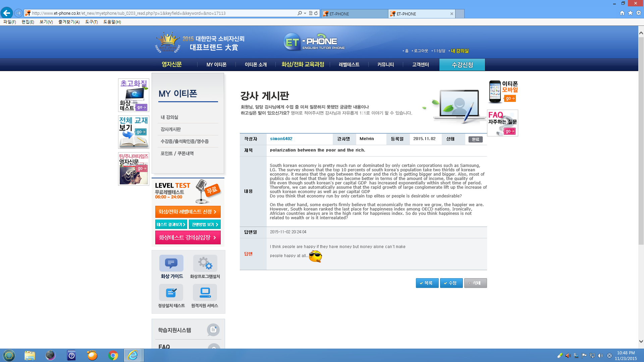Refresh the page with the reload icon

coord(316,13)
